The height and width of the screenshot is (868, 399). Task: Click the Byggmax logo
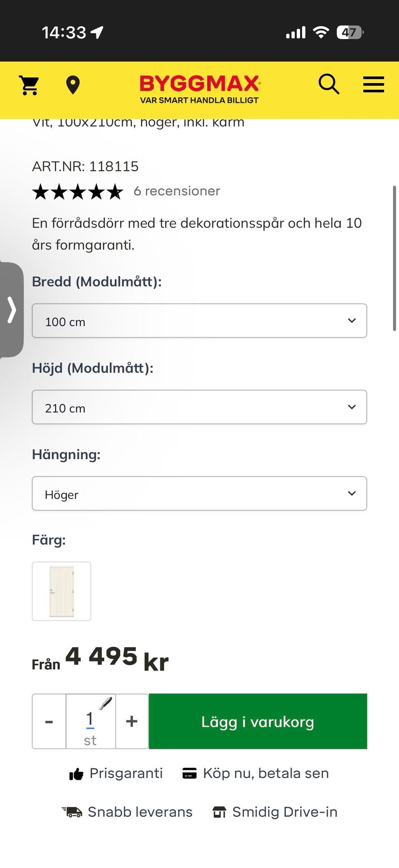coord(199,89)
